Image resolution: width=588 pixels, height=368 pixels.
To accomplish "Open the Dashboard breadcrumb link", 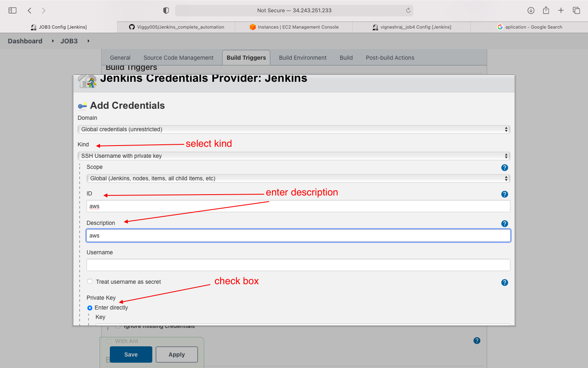I will pyautogui.click(x=25, y=41).
